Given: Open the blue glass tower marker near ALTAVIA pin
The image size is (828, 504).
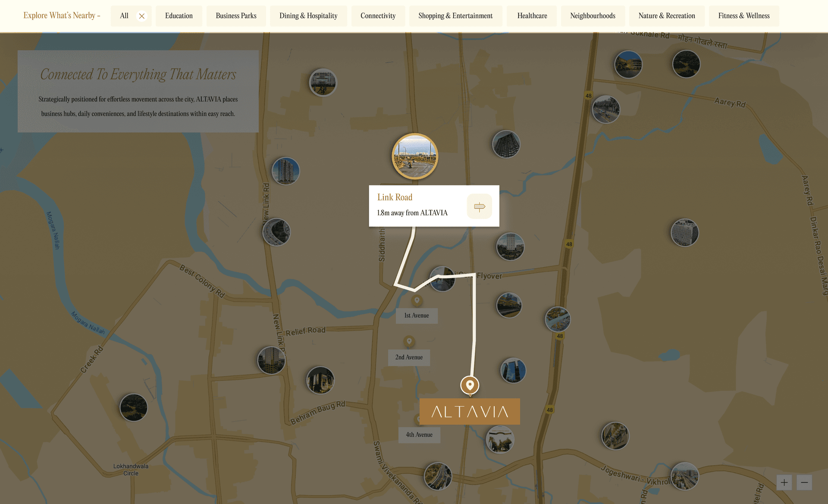Looking at the screenshot, I should point(513,370).
